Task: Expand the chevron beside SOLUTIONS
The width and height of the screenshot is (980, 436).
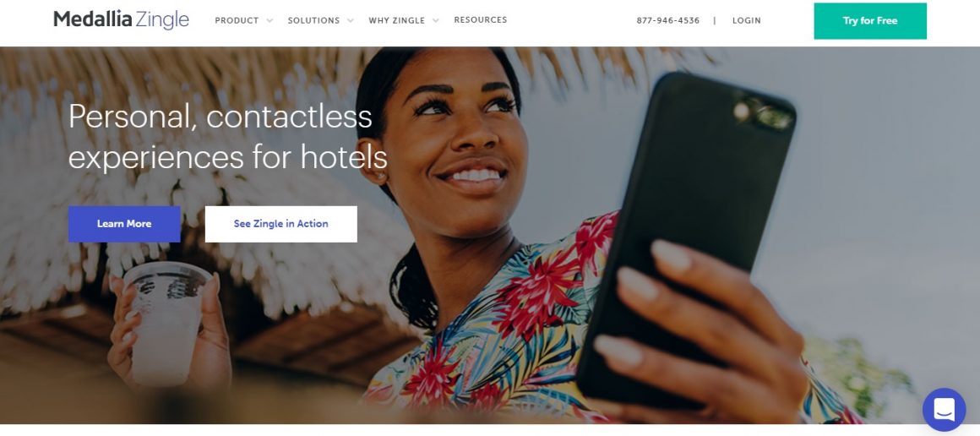Action: click(x=350, y=20)
